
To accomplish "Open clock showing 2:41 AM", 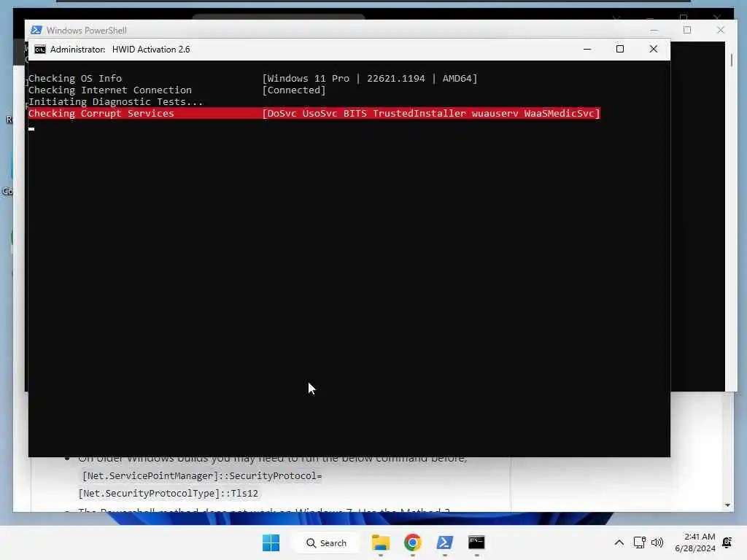I will 695,542.
